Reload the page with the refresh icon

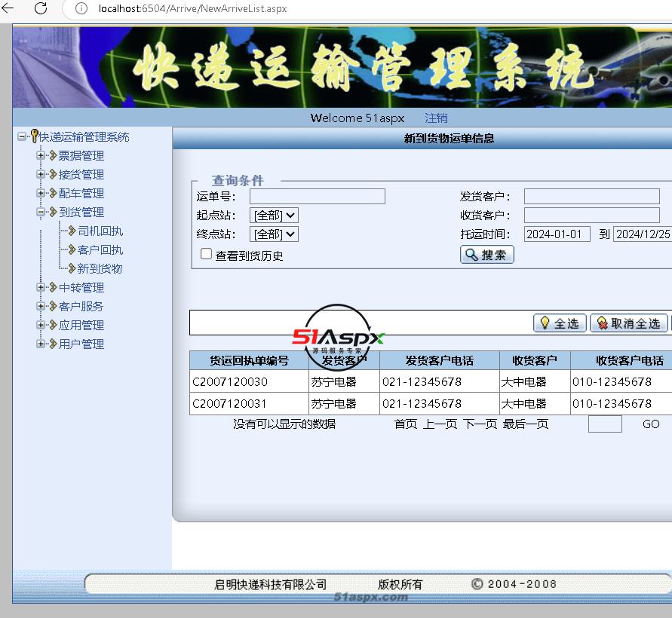pos(41,8)
